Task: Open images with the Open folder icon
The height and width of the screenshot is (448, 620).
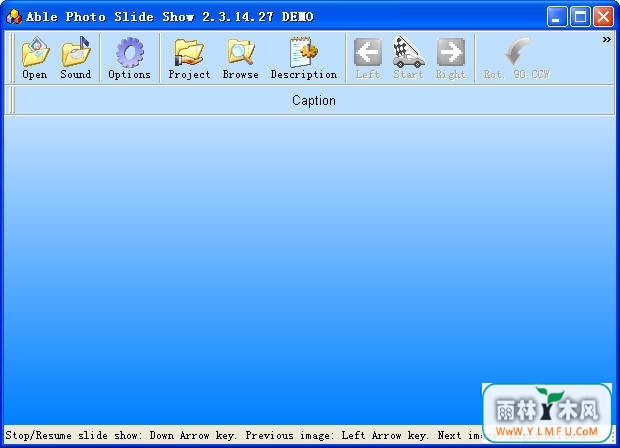Action: (35, 58)
